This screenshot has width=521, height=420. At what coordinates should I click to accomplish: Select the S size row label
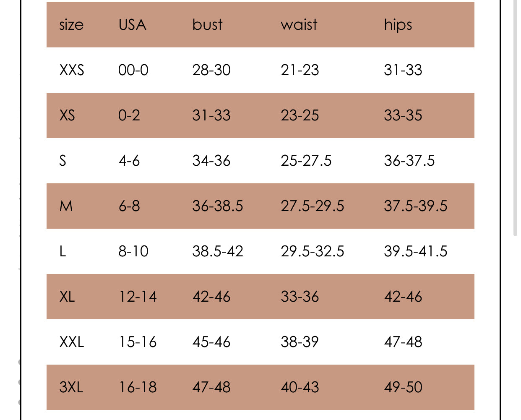coord(63,160)
